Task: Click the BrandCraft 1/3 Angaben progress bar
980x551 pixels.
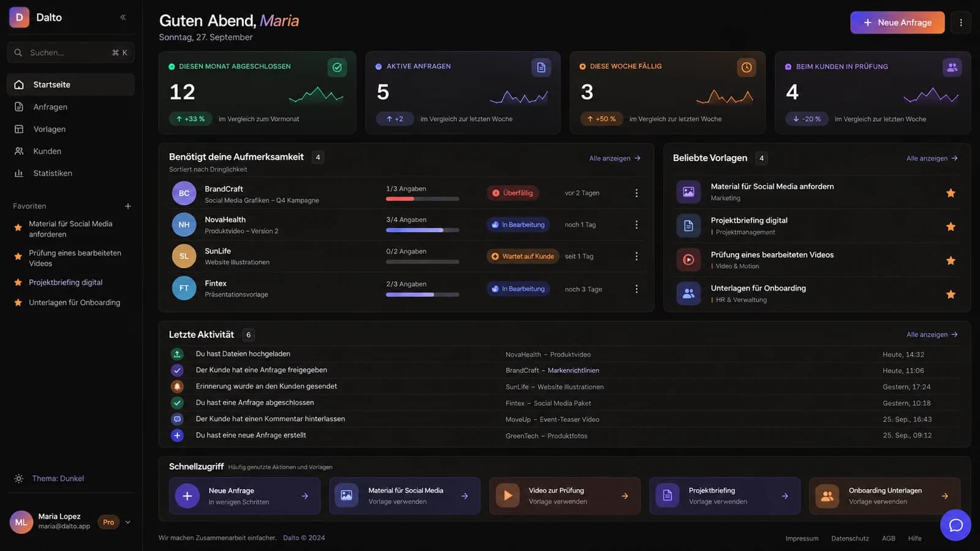Action: [423, 199]
